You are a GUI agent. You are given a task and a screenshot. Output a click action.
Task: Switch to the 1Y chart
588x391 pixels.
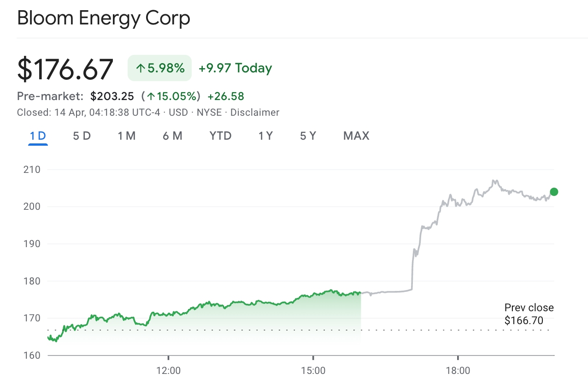(265, 136)
